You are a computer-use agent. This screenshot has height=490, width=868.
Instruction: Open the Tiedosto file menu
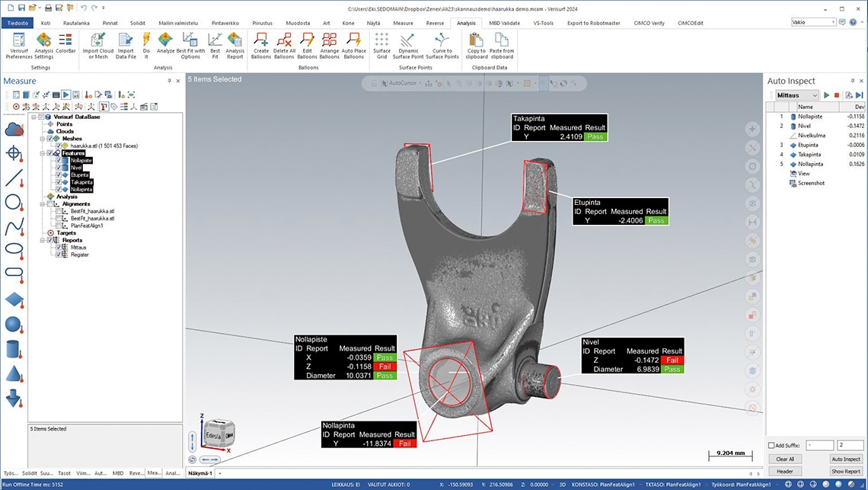click(18, 24)
